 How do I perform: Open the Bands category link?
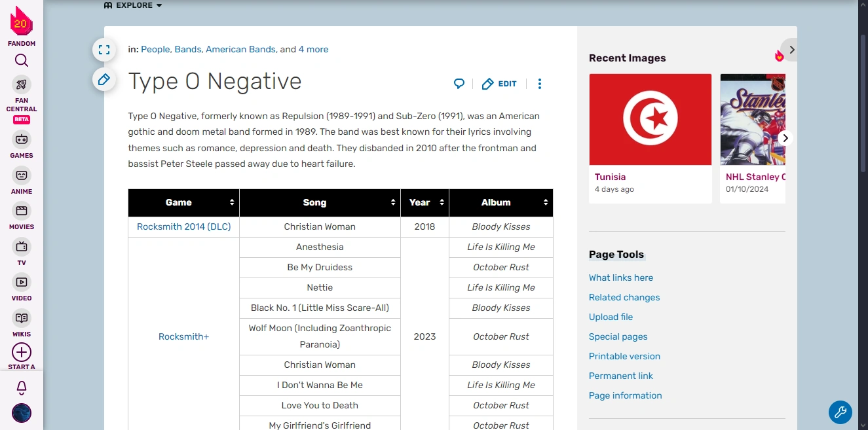pos(188,49)
